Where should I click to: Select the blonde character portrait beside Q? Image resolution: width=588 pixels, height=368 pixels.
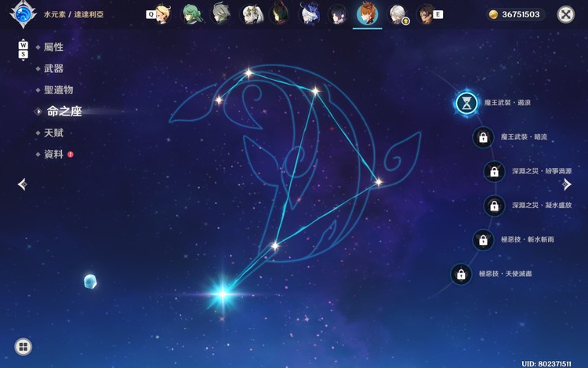pyautogui.click(x=164, y=14)
